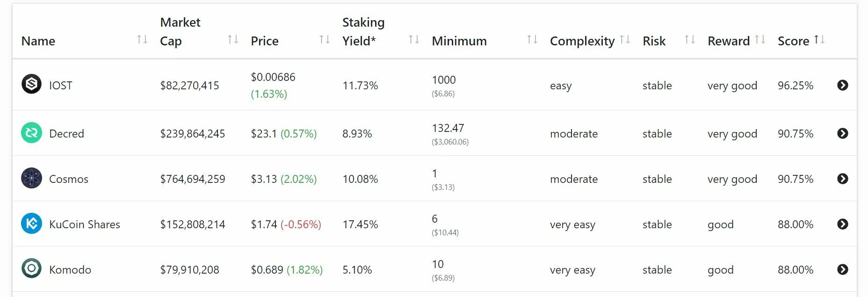Sort by Risk column arrows

click(690, 40)
